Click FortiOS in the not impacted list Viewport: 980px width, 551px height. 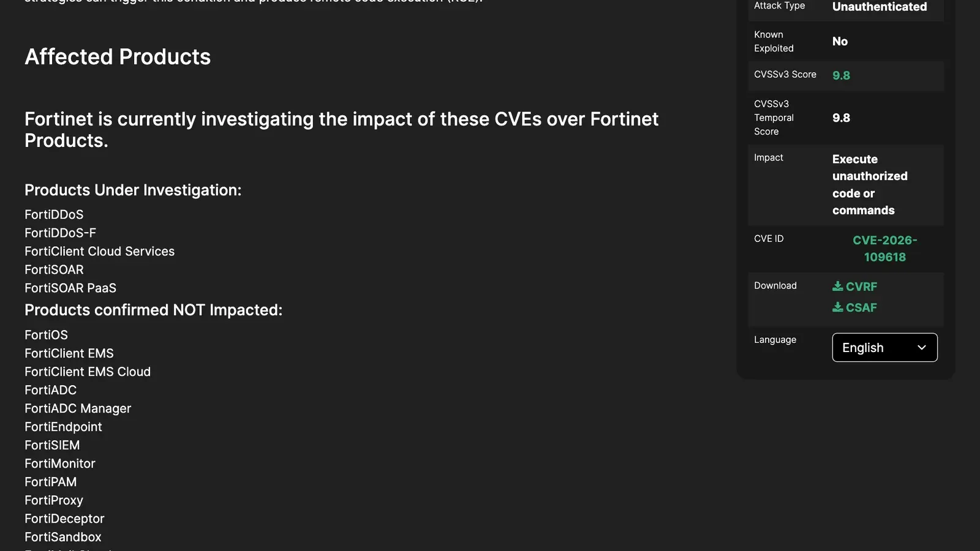click(x=47, y=335)
